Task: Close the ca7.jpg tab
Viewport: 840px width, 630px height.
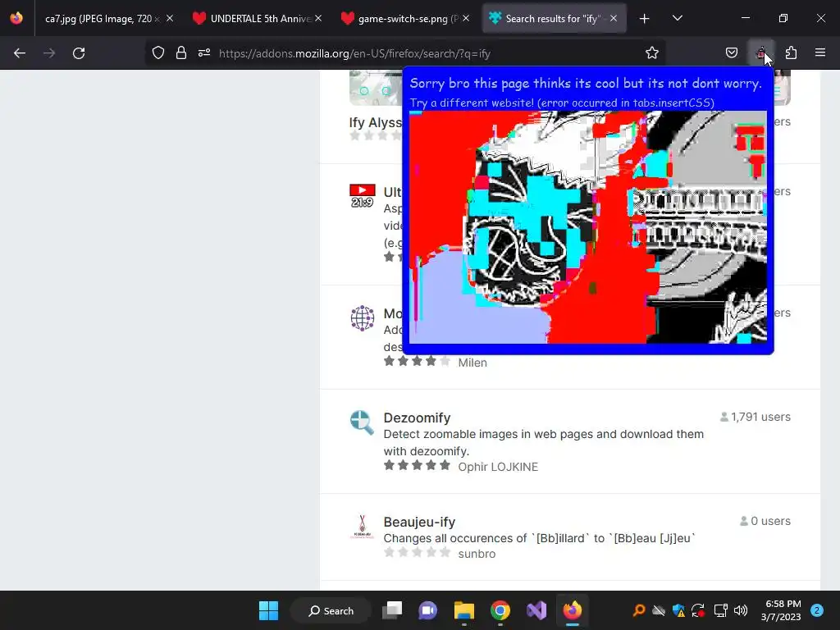Action: click(x=170, y=19)
